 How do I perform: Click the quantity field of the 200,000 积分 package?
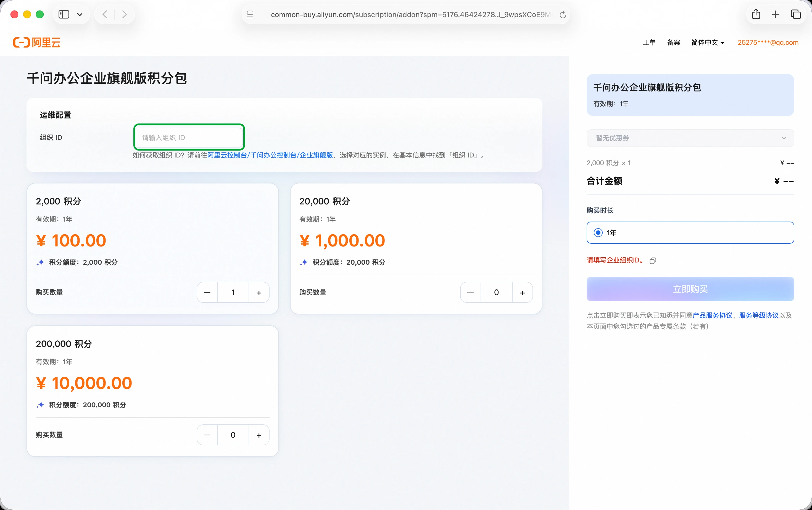(x=233, y=435)
